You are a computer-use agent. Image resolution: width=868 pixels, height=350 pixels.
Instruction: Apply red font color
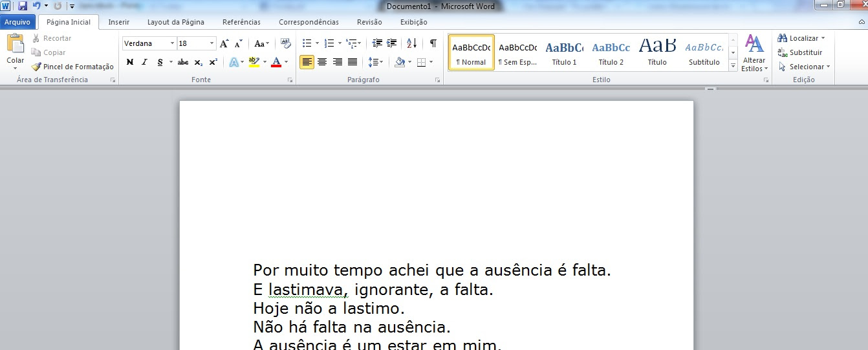[x=276, y=62]
